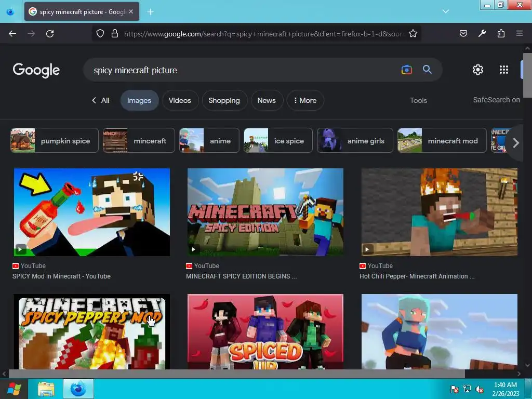The width and height of the screenshot is (532, 399).
Task: Click the magnifier search button
Action: (427, 70)
